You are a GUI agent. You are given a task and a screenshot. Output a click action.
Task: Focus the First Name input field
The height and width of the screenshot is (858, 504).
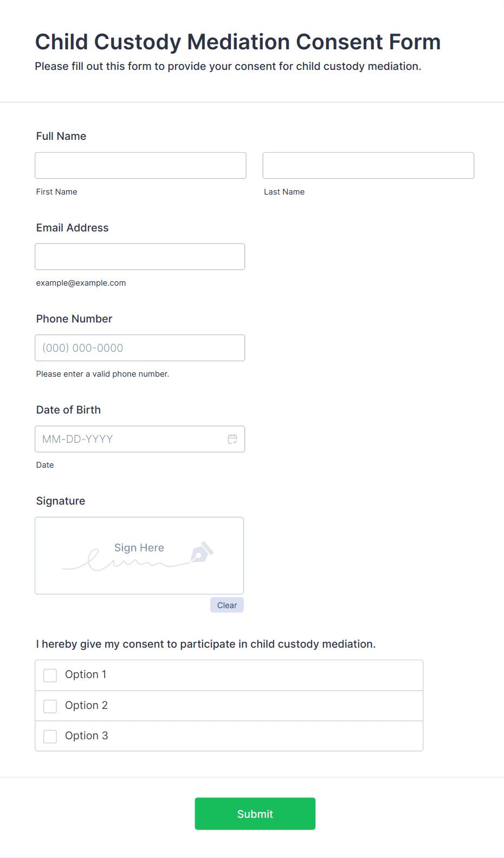(x=140, y=165)
